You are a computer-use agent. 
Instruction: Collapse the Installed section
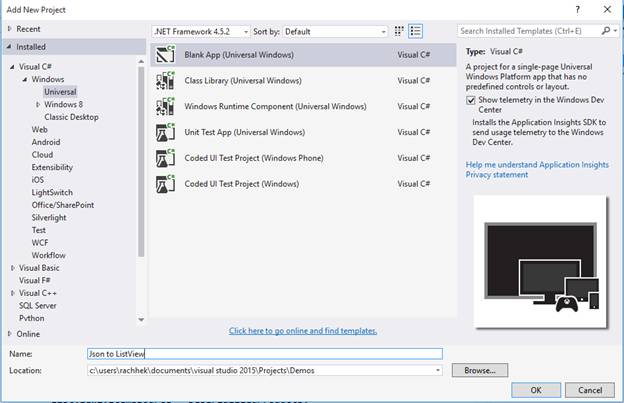9,47
